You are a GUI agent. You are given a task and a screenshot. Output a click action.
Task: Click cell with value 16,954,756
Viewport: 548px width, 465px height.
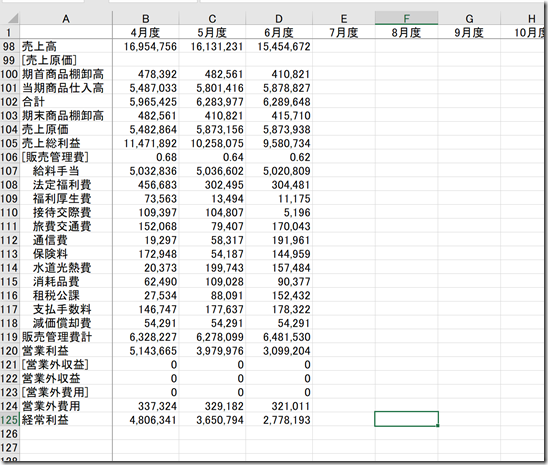point(146,46)
